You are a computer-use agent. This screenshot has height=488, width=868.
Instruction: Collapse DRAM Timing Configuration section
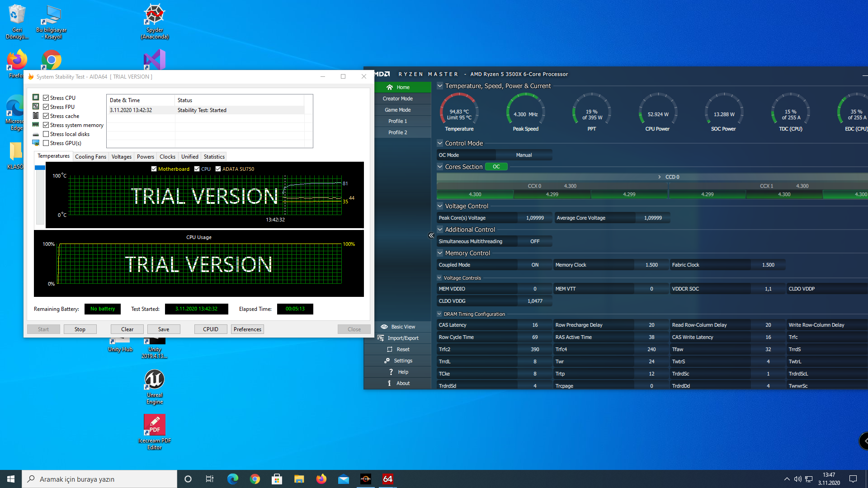pos(439,314)
